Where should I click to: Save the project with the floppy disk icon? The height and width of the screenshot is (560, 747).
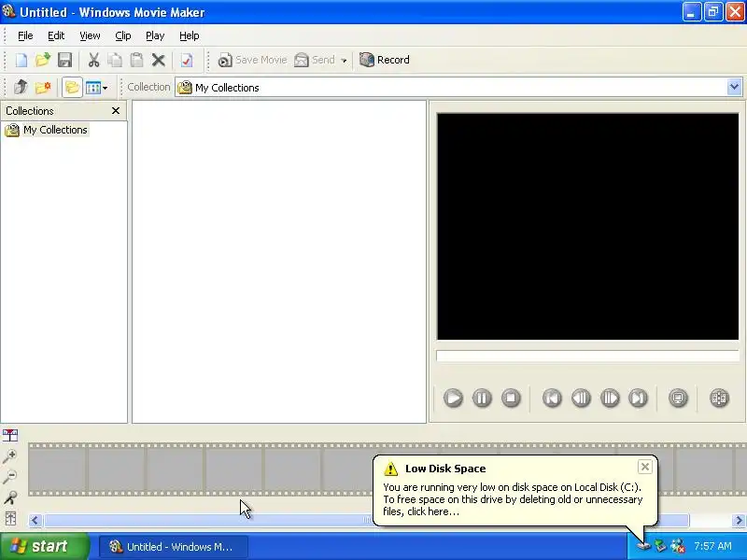(64, 60)
